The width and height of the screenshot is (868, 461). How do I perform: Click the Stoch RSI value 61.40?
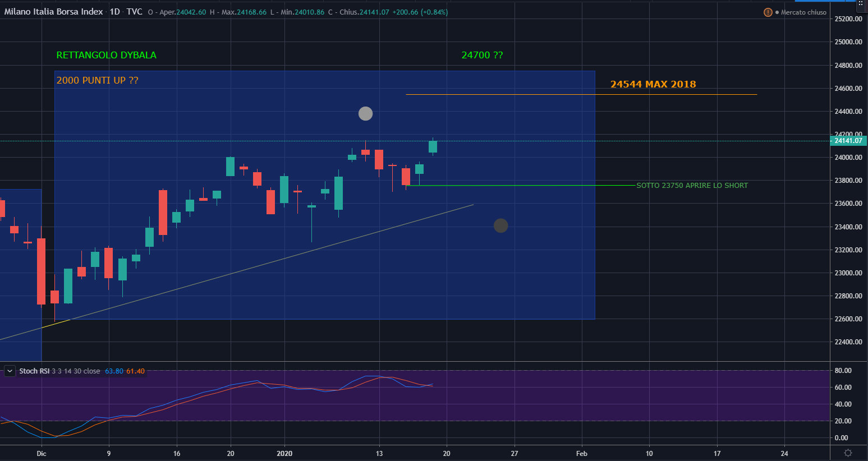[135, 371]
